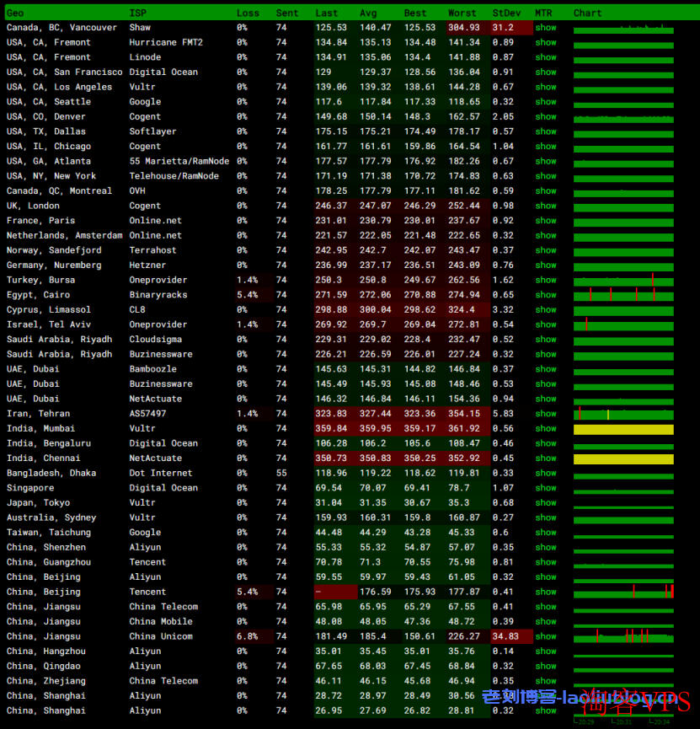Screen dimensions: 700x729
Task: Click show link in UK, London row
Action: point(545,206)
